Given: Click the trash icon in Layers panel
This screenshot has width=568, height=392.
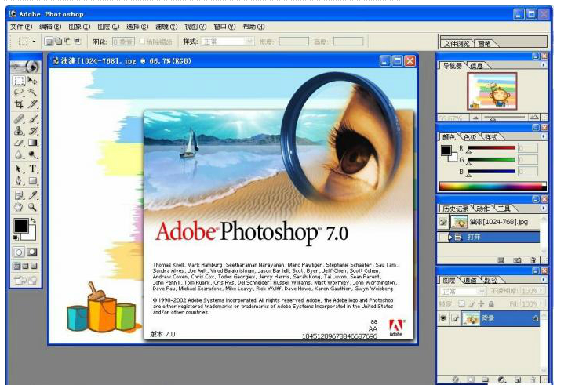Looking at the screenshot, I should coord(533,379).
